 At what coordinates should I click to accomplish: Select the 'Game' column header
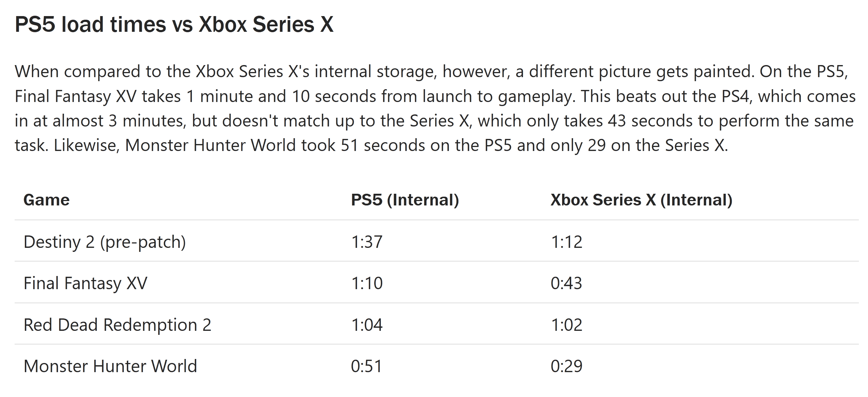(x=46, y=200)
